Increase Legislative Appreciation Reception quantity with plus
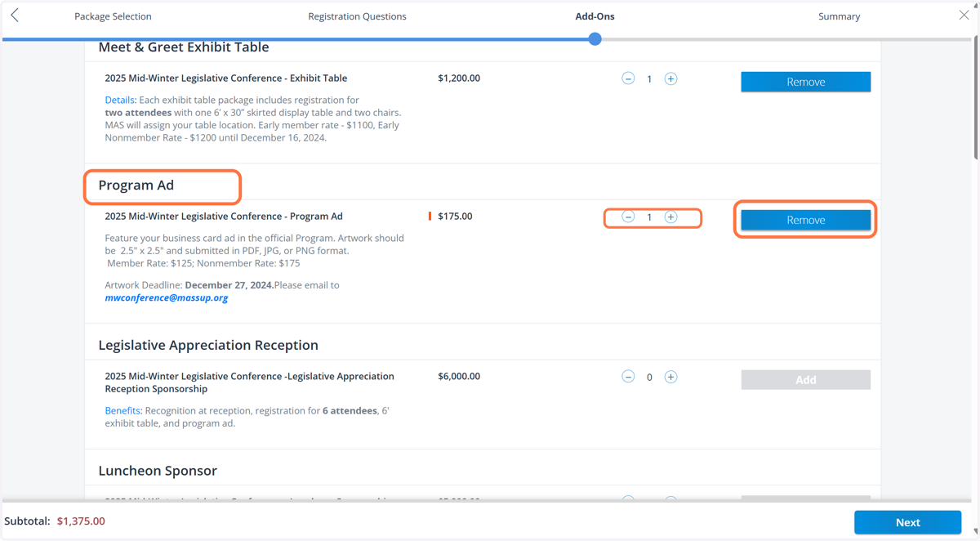 coord(670,377)
